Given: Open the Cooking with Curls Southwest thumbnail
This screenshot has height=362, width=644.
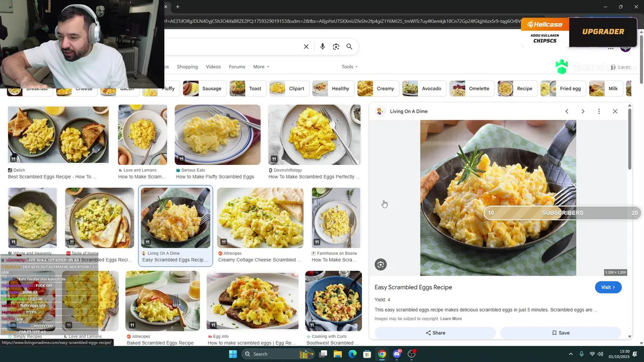Looking at the screenshot, I should pos(334,301).
